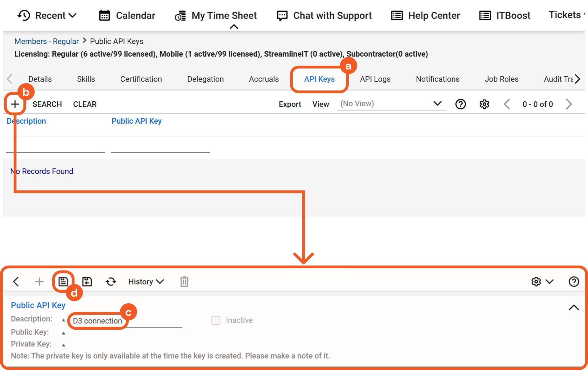Open the Notifications tab
The width and height of the screenshot is (588, 370).
(438, 79)
